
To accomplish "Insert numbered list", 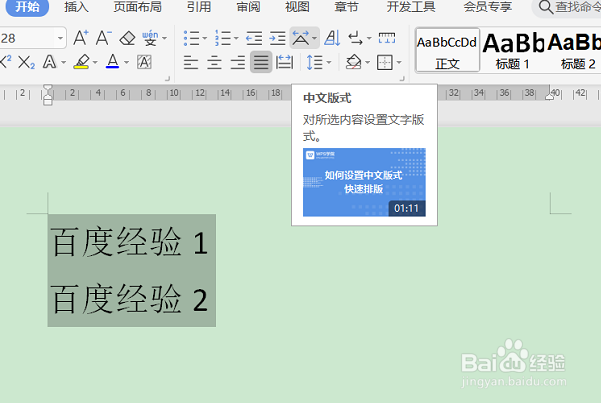I will tap(223, 38).
